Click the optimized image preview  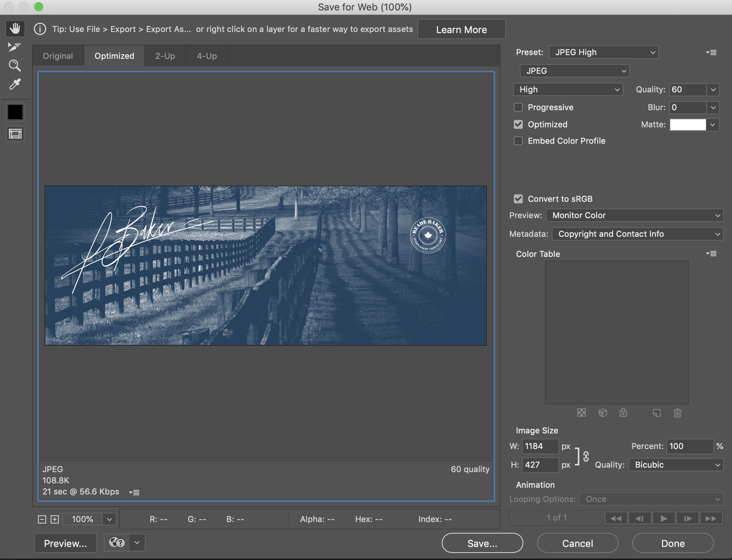[x=265, y=265]
